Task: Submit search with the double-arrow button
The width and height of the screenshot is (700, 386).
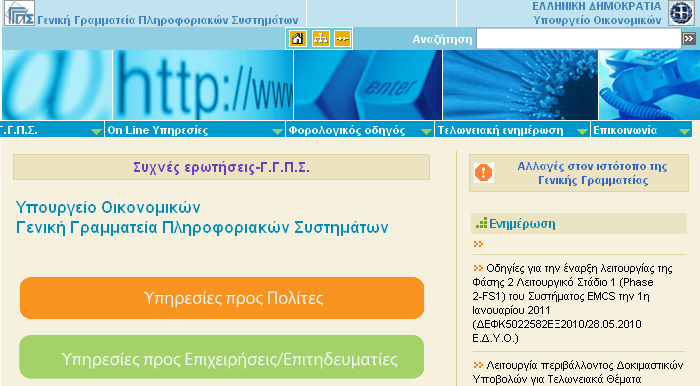Action: point(688,39)
